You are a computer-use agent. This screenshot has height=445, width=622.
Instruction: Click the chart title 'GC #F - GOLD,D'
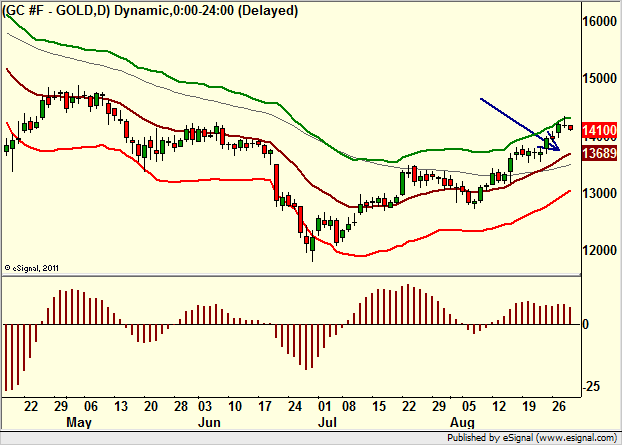point(56,11)
